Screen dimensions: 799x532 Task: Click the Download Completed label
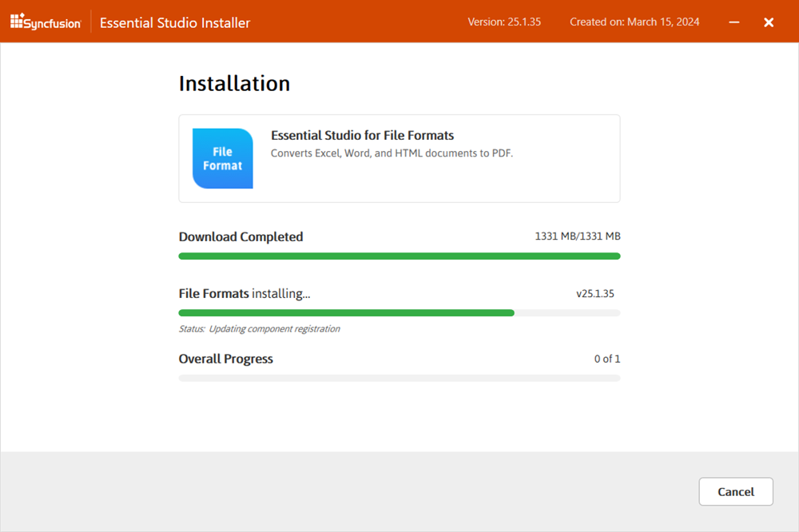240,237
